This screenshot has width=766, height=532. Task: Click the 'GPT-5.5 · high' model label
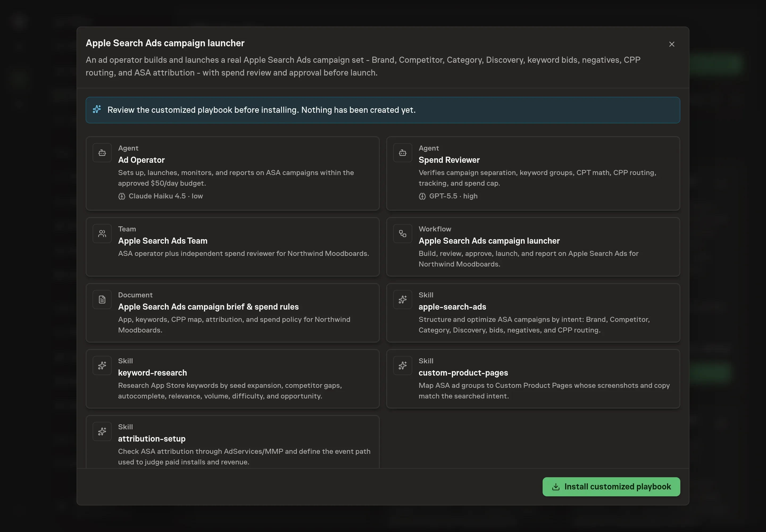[453, 196]
